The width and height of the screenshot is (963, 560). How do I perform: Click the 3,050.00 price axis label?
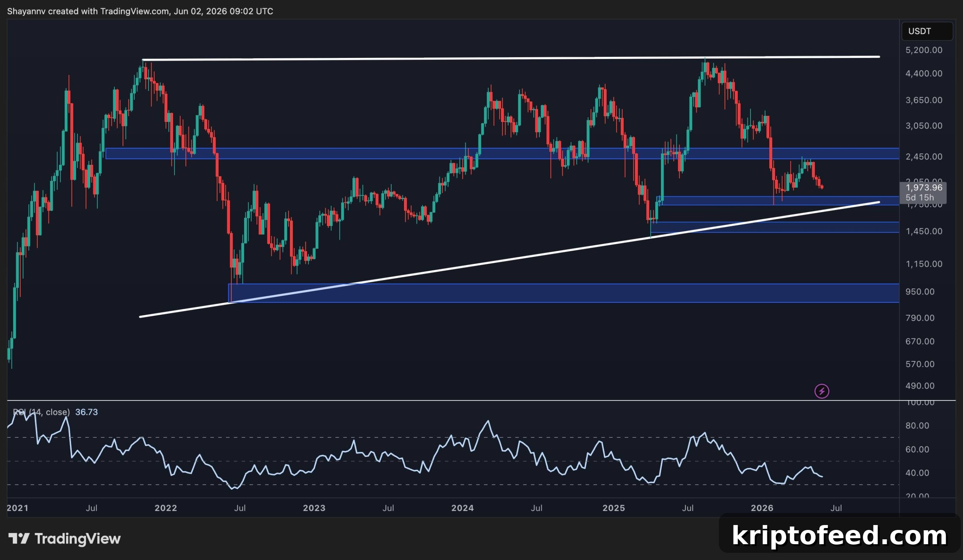coord(924,126)
